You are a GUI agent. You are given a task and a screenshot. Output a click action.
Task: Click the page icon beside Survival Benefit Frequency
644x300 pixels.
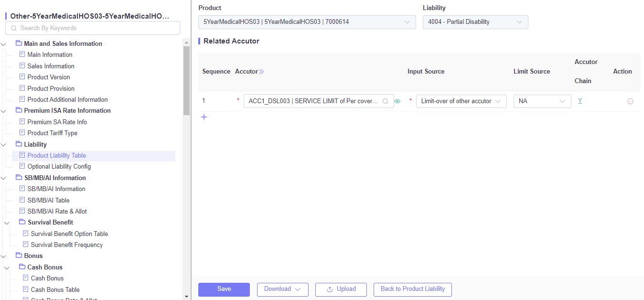pyautogui.click(x=26, y=245)
